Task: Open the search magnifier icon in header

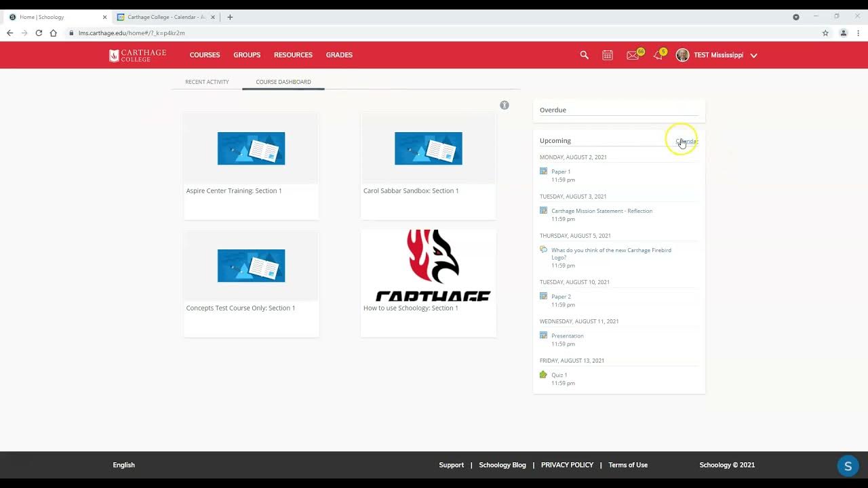Action: tap(584, 55)
